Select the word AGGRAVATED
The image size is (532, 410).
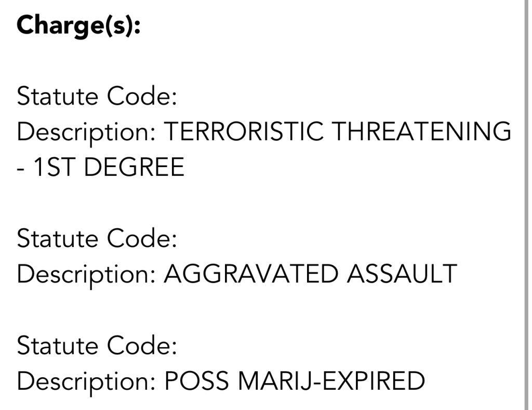[x=250, y=274]
